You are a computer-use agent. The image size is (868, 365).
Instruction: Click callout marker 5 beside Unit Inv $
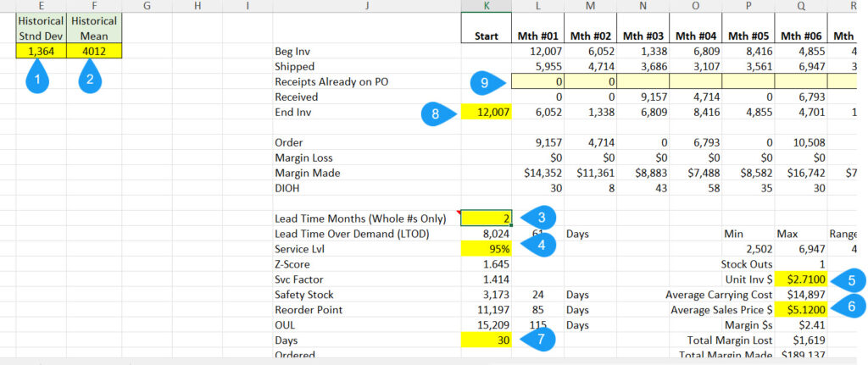(x=848, y=279)
